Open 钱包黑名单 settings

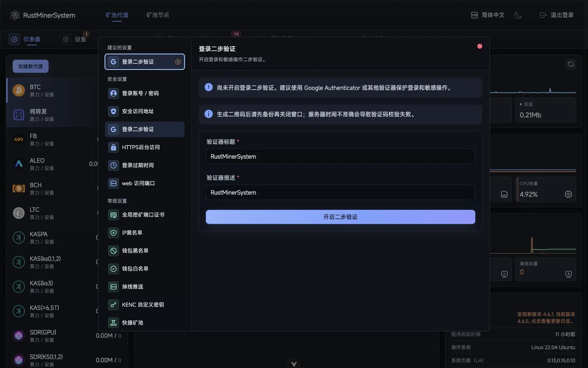pyautogui.click(x=145, y=251)
